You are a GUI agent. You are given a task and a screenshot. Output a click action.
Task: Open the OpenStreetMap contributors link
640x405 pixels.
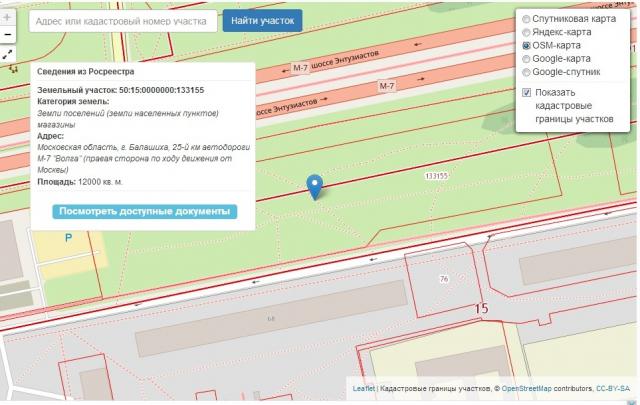click(x=534, y=388)
